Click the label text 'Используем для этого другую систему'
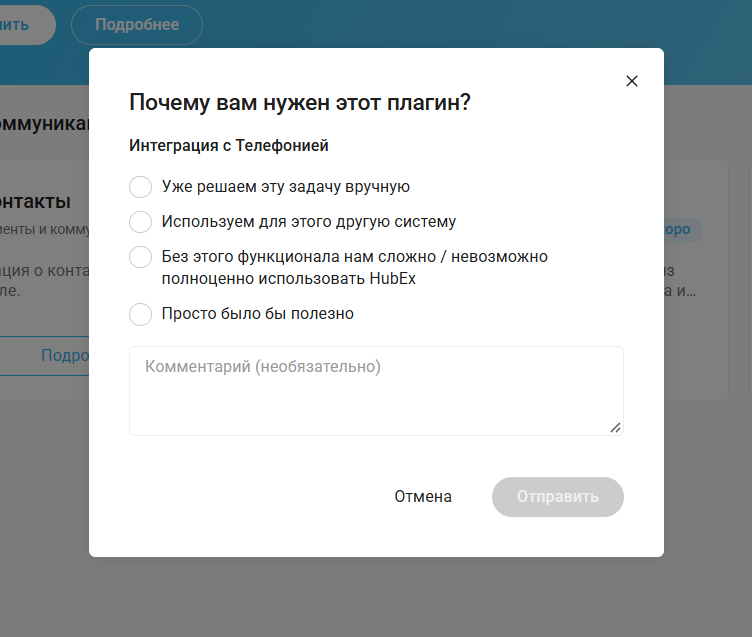This screenshot has width=752, height=637. tap(308, 222)
